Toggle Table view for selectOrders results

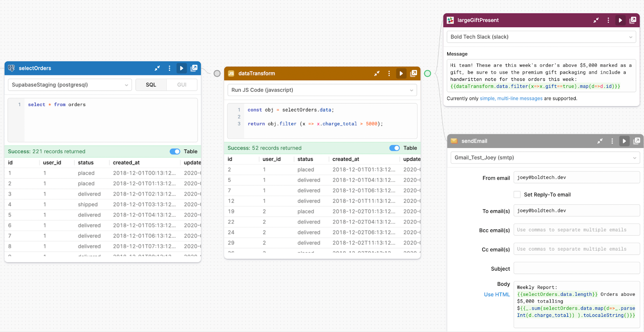[x=175, y=152]
